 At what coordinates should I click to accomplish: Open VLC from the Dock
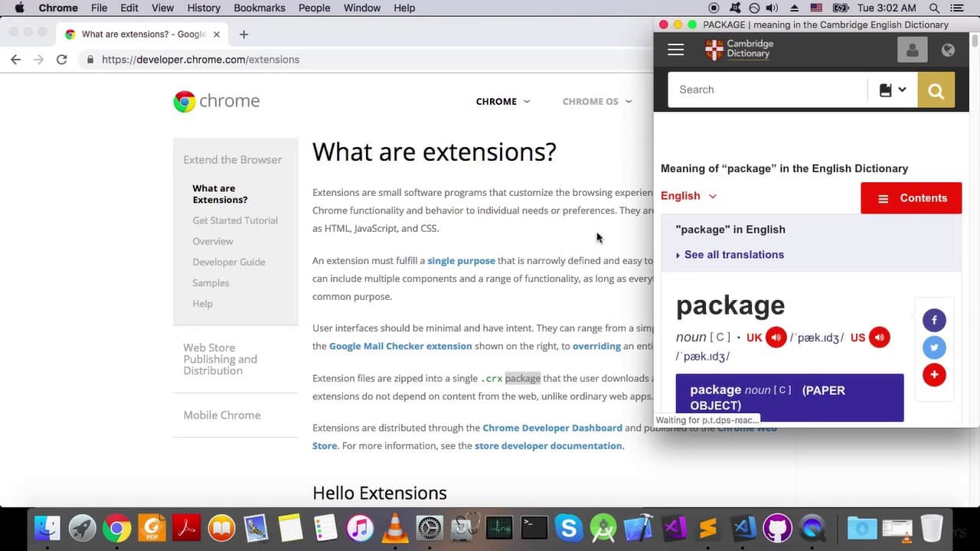(x=395, y=528)
